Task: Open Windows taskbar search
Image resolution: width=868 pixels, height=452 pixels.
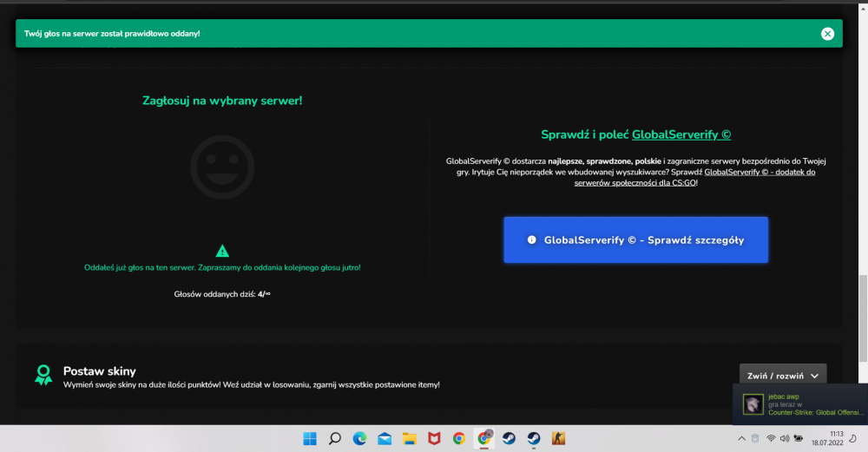Action: (335, 439)
